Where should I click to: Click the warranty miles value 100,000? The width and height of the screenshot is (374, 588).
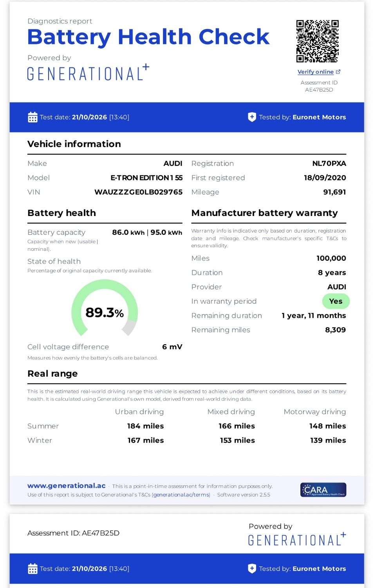point(331,258)
